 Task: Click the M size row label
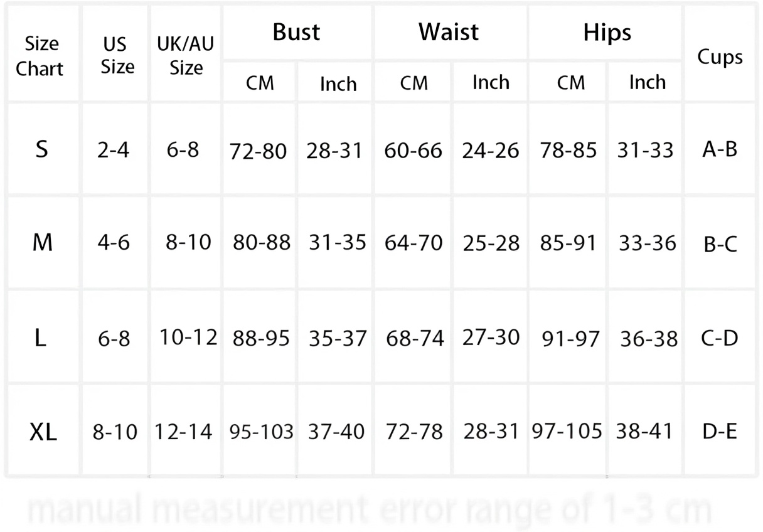[42, 243]
